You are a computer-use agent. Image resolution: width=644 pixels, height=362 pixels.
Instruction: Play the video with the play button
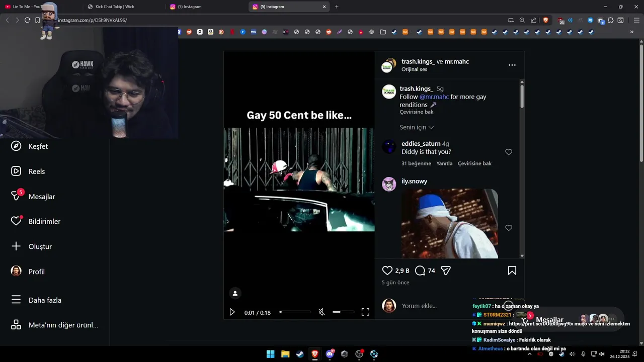[232, 312]
